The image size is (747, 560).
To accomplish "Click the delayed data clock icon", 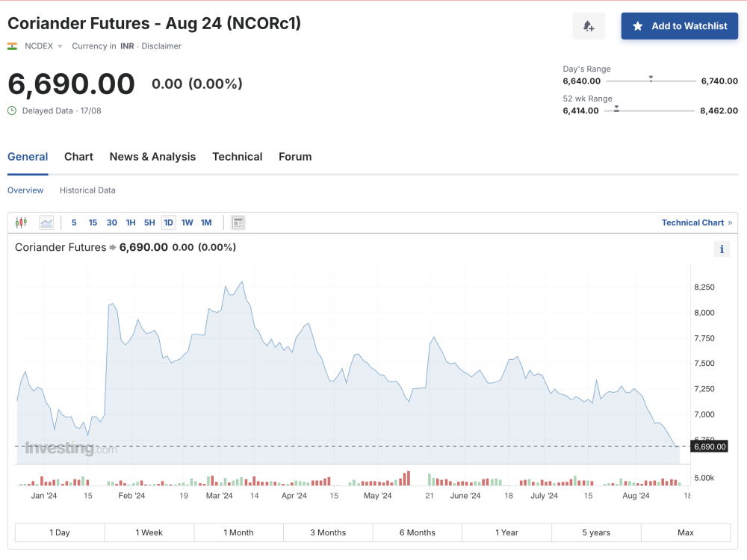I will 12,111.
